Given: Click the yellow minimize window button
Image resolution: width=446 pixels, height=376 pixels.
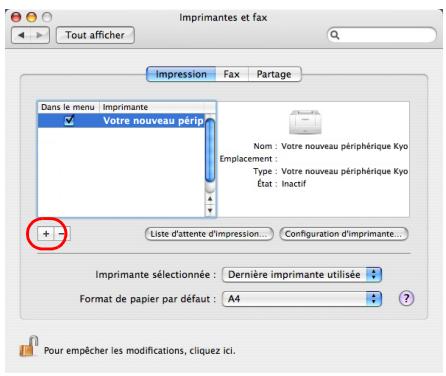Looking at the screenshot, I should click(x=32, y=17).
